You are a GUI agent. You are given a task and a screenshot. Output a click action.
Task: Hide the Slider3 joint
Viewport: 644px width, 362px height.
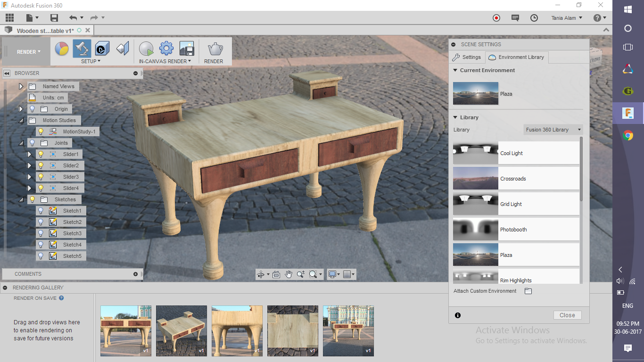point(41,177)
